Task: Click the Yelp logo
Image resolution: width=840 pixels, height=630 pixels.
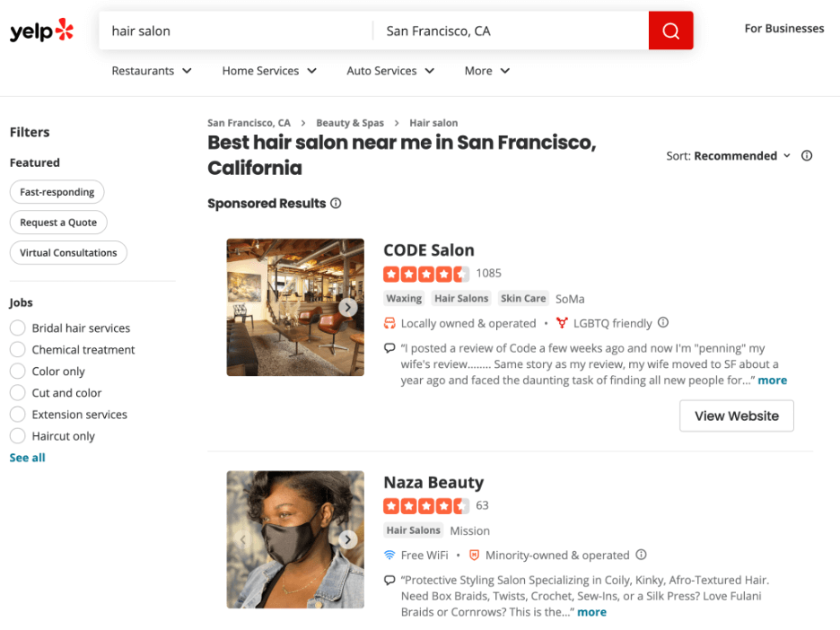Action: pyautogui.click(x=42, y=30)
